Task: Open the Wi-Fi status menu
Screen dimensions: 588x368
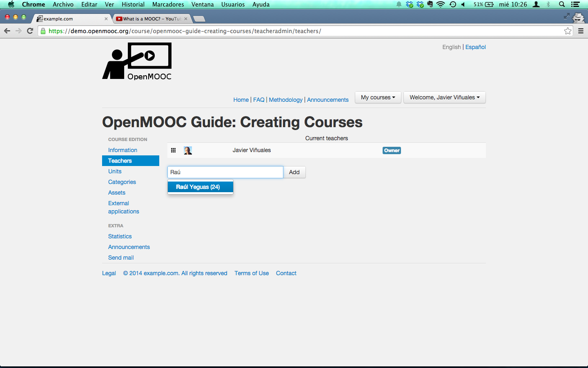Action: point(440,4)
